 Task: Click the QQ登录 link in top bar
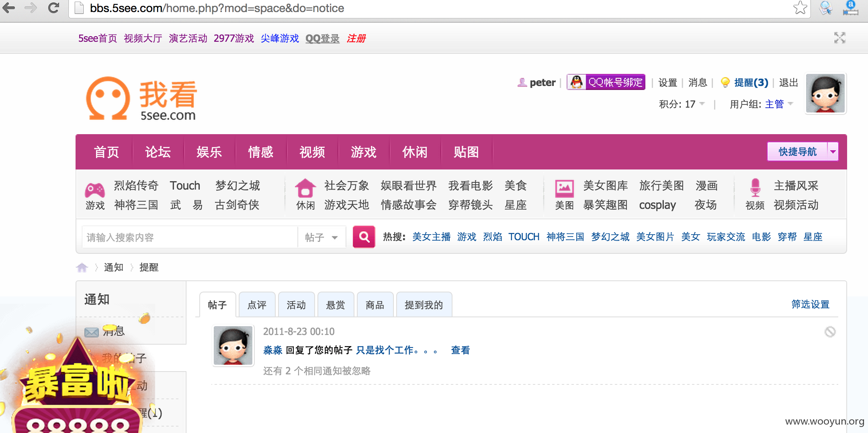(x=322, y=39)
